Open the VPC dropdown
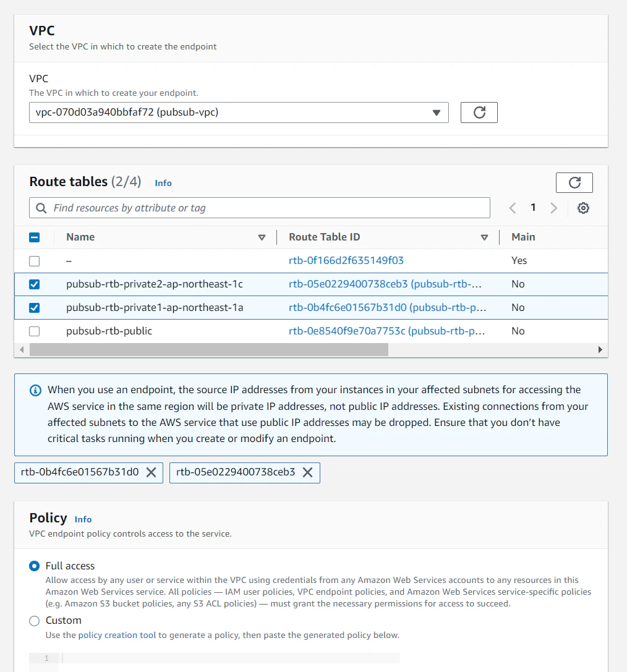 point(239,113)
